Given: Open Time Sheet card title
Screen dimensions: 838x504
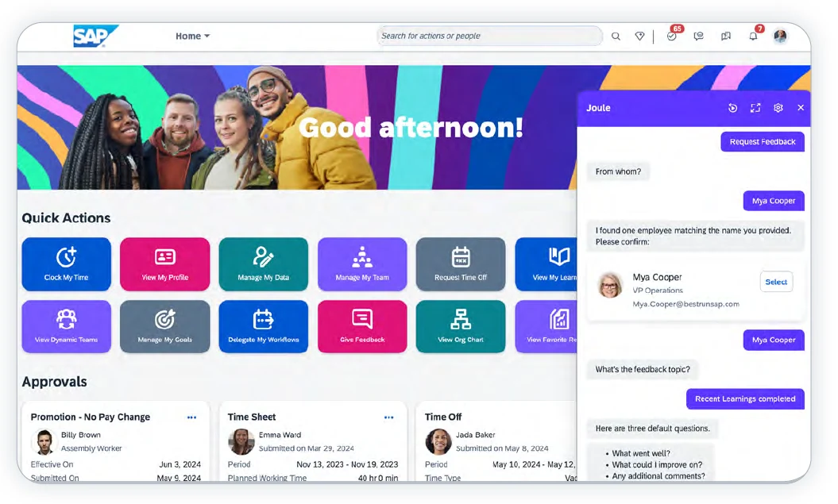Looking at the screenshot, I should tap(252, 417).
